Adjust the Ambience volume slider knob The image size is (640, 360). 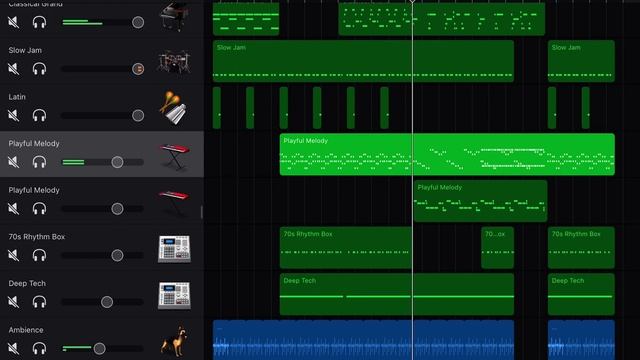(x=99, y=348)
